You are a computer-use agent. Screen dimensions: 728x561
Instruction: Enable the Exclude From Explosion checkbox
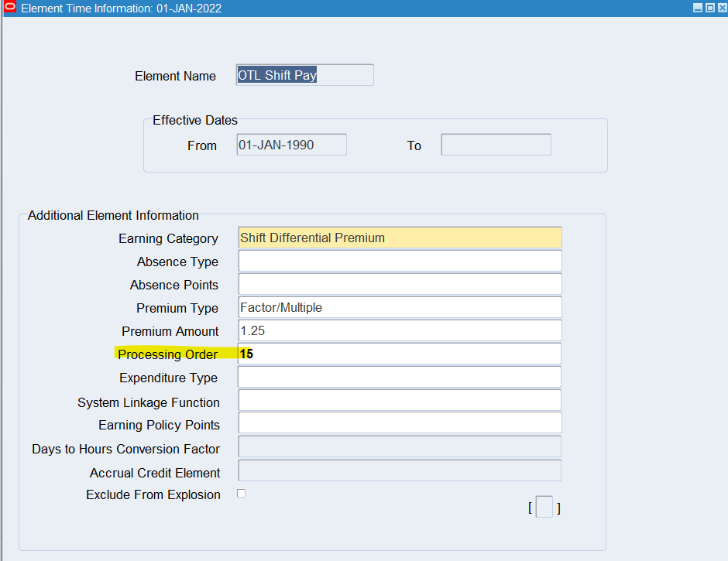[241, 494]
